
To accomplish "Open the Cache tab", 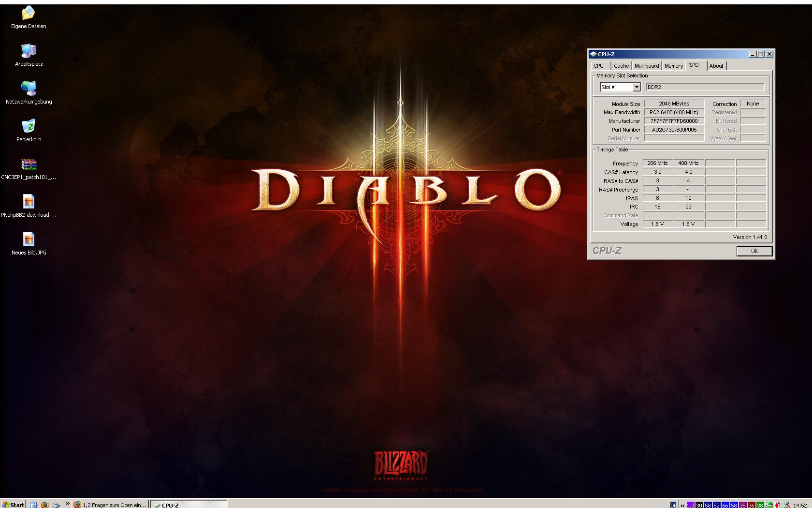I will [x=622, y=66].
